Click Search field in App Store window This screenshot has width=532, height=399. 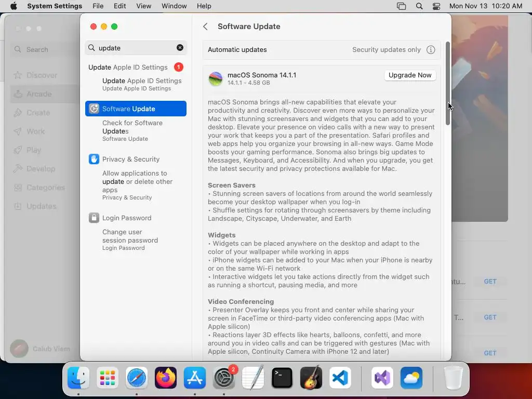tap(44, 49)
